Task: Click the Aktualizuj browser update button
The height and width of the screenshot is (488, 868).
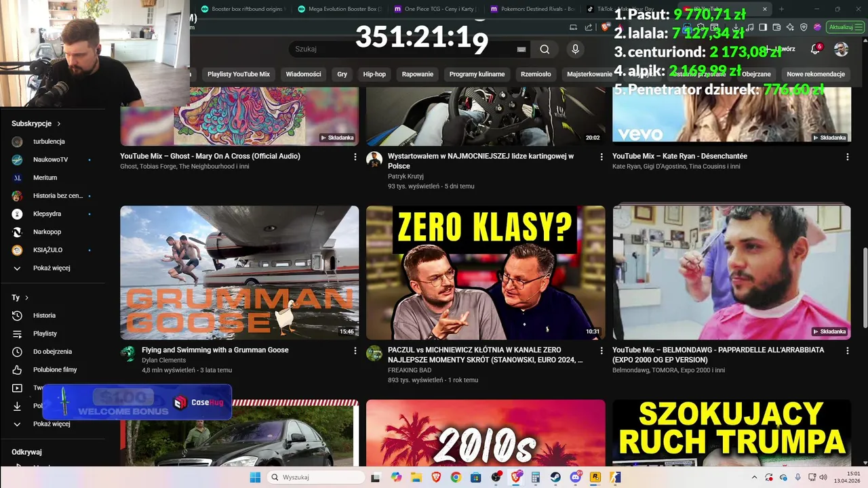Action: 846,27
